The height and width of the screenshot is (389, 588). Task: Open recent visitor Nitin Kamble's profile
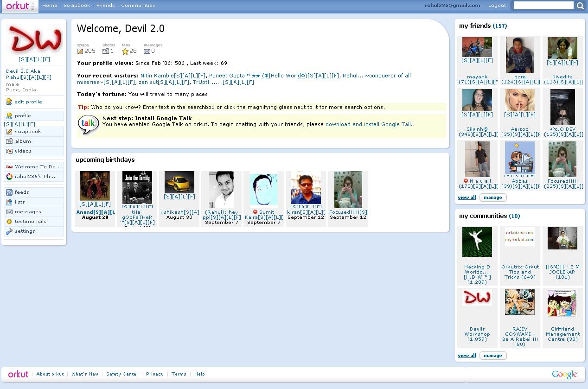173,76
